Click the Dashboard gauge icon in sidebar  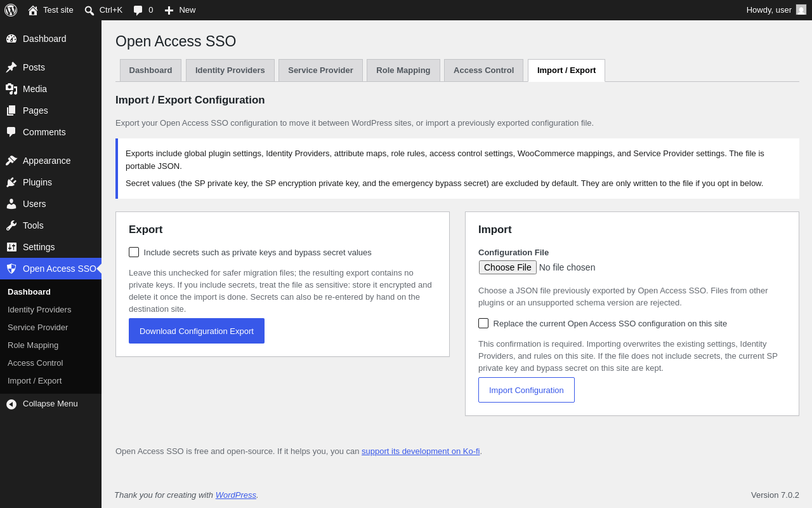click(x=11, y=39)
